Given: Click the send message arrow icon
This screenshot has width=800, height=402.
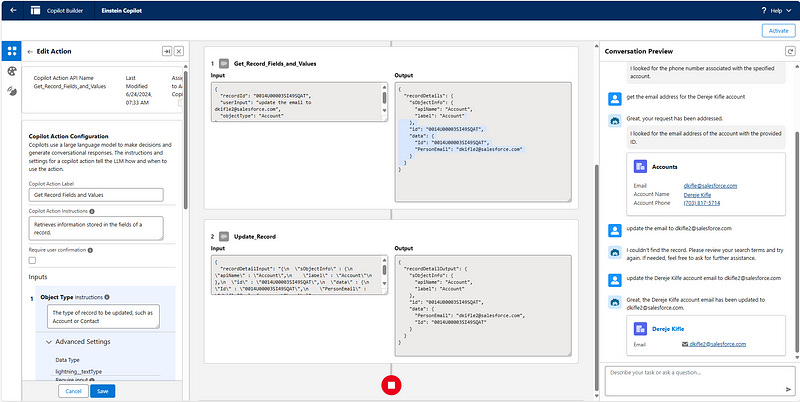Looking at the screenshot, I should (788, 390).
